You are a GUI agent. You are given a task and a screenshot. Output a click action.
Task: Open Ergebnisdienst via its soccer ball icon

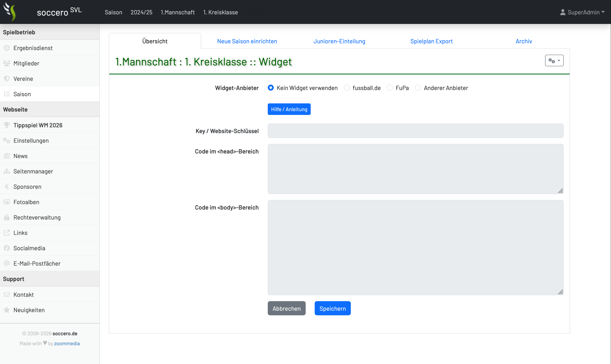point(7,48)
